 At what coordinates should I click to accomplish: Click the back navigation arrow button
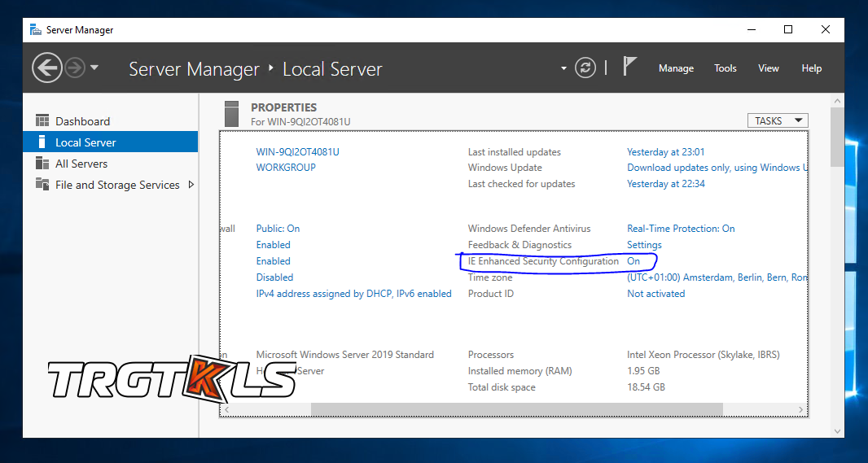pyautogui.click(x=47, y=68)
